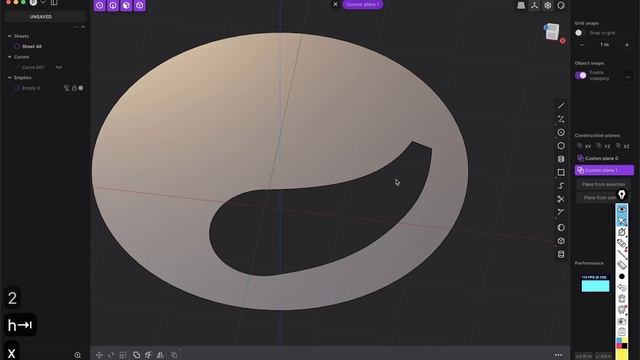
Task: Select the scissors Trim tool
Action: click(561, 199)
